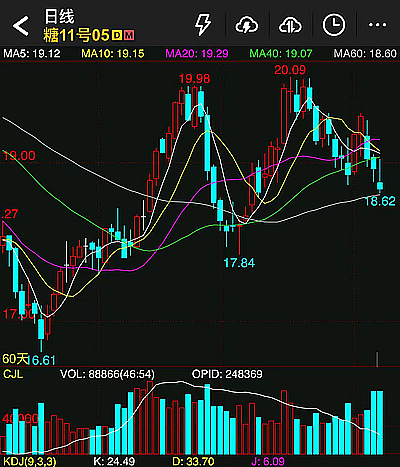Switch the KDJ(9,3,3) indicator

click(30, 462)
